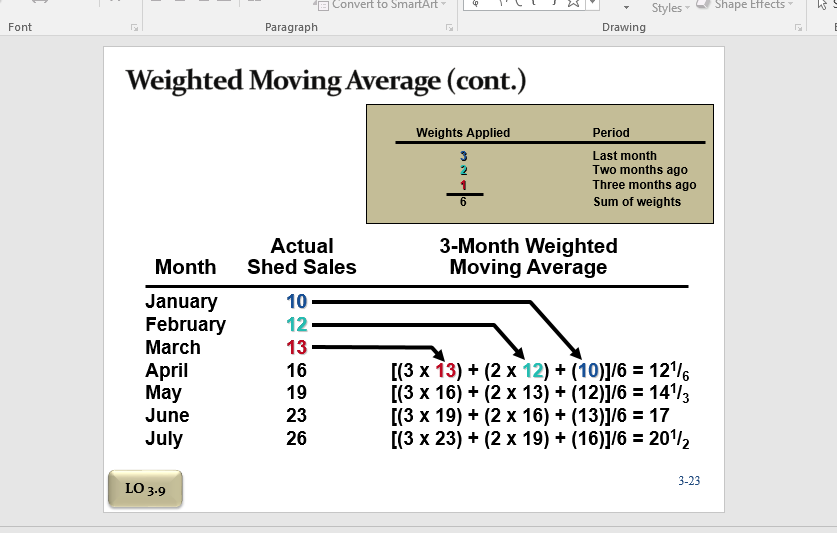Click February's sales value '12' in sales column
837x533 pixels.
pos(297,325)
